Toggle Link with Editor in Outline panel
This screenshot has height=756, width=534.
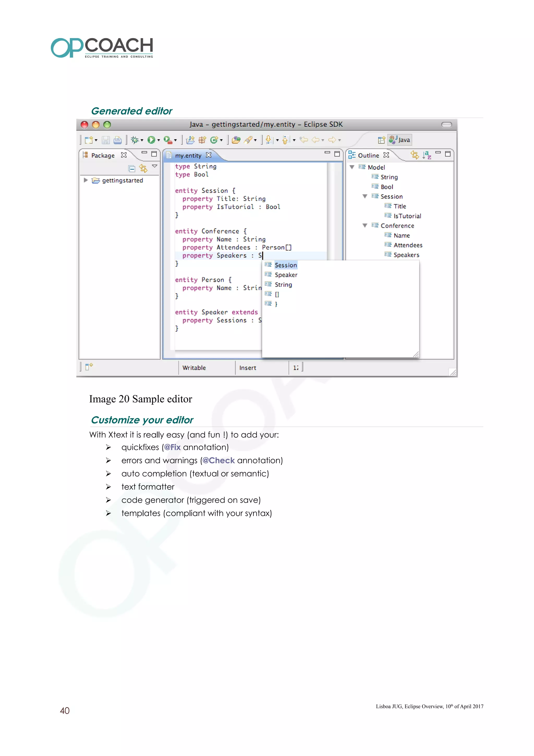[x=415, y=155]
